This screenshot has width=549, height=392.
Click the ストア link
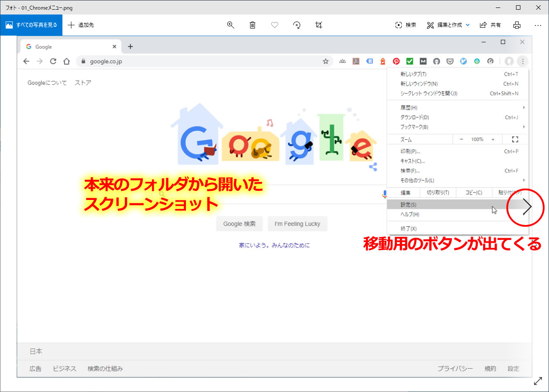(x=83, y=83)
